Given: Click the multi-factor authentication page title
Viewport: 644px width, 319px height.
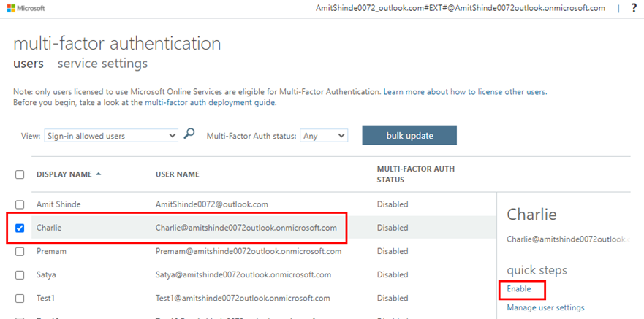Looking at the screenshot, I should point(117,44).
